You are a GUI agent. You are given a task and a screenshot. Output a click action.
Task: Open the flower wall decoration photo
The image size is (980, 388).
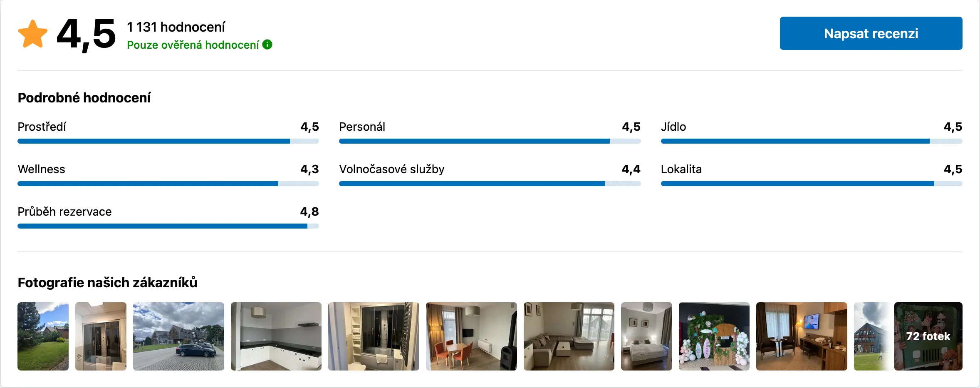(714, 336)
